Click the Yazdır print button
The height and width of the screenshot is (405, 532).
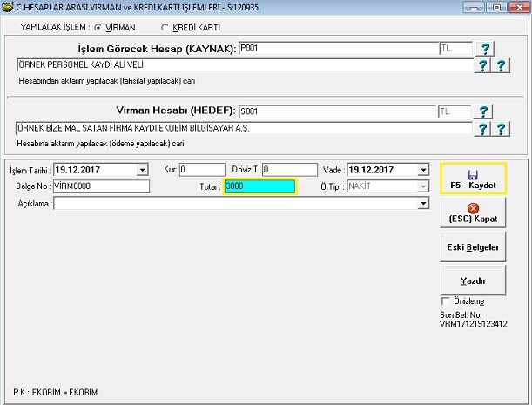[x=473, y=280]
